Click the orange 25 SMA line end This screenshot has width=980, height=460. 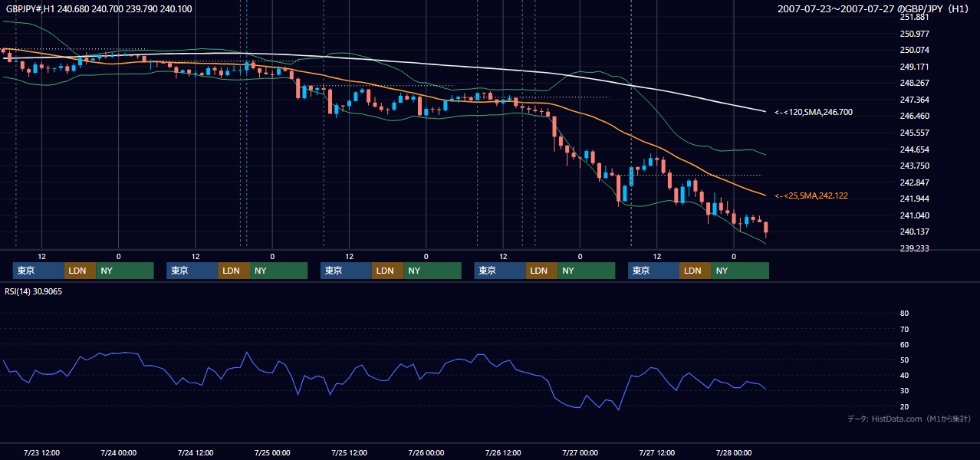point(764,195)
